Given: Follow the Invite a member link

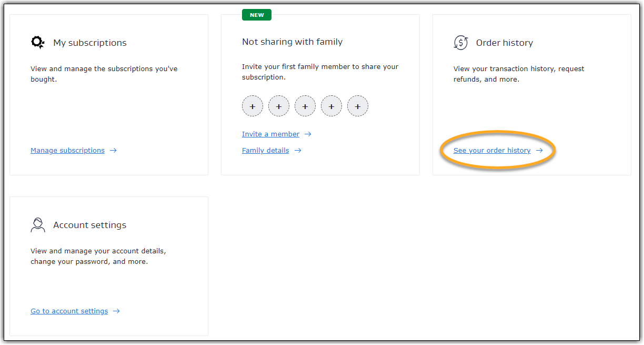Looking at the screenshot, I should 270,134.
